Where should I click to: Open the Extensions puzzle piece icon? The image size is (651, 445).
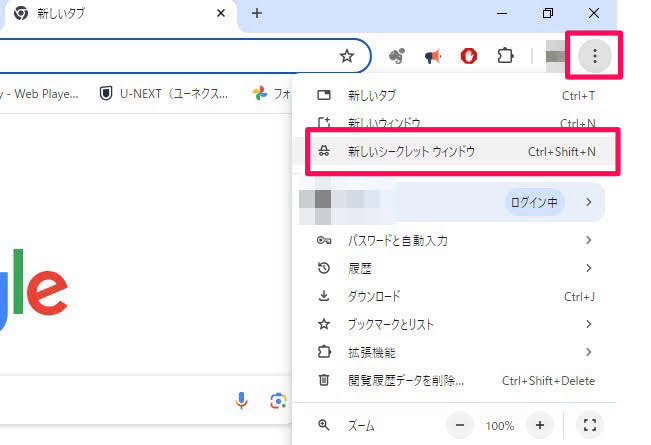click(505, 57)
